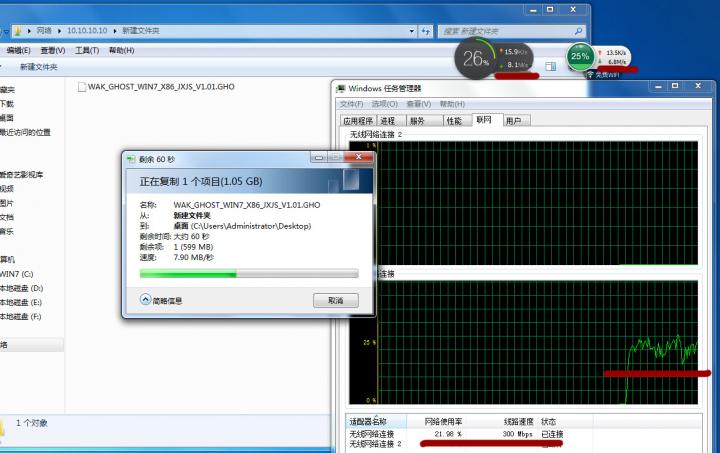Close the copy dialog window
This screenshot has height=453, width=720.
point(359,157)
